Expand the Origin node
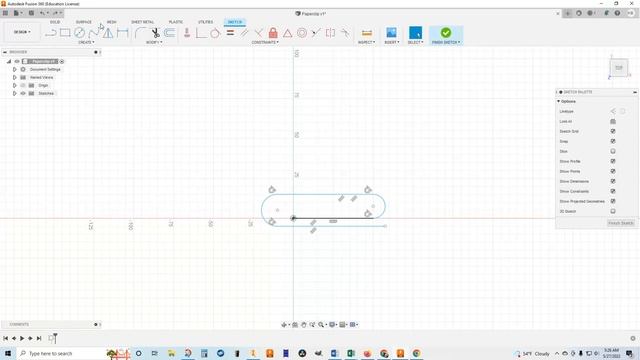Image resolution: width=640 pixels, height=360 pixels. 14,85
